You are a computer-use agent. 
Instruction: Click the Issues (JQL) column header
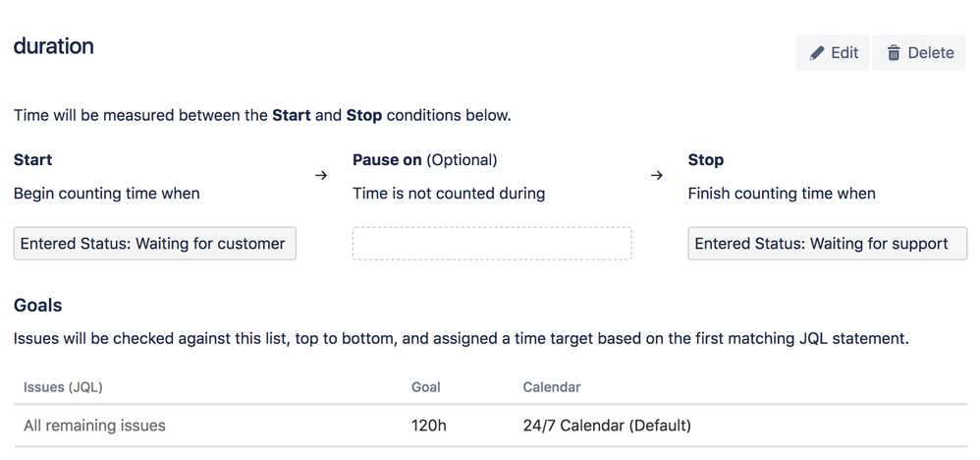tap(63, 387)
